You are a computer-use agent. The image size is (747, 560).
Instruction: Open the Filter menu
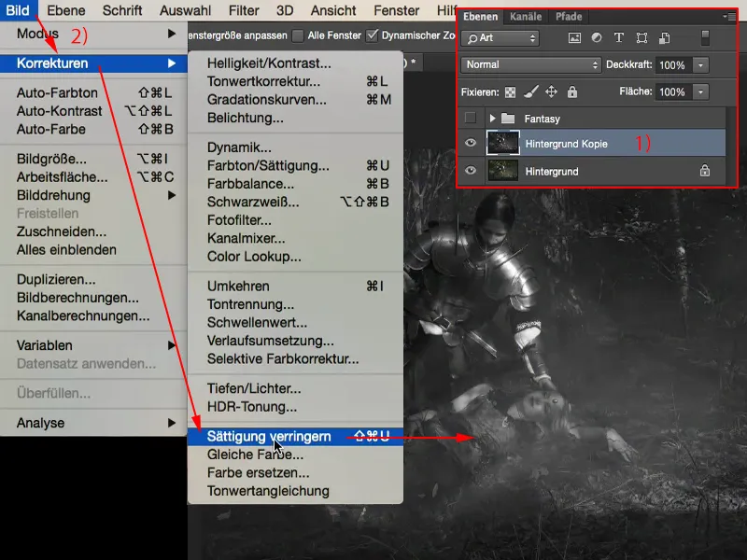(x=244, y=10)
